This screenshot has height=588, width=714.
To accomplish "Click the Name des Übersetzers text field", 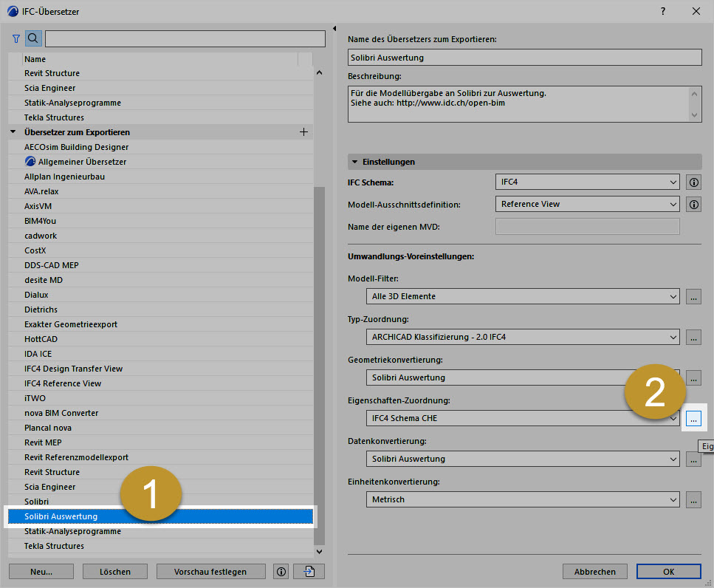I will point(524,58).
